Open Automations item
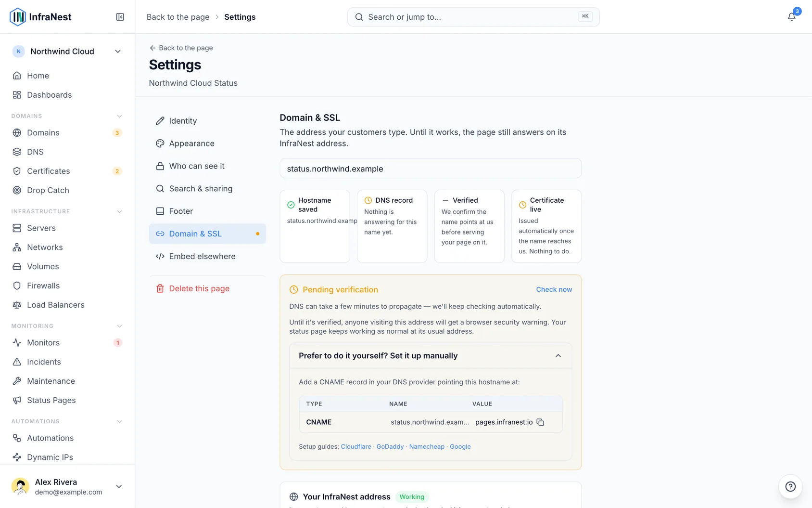812x508 pixels. (x=67, y=438)
